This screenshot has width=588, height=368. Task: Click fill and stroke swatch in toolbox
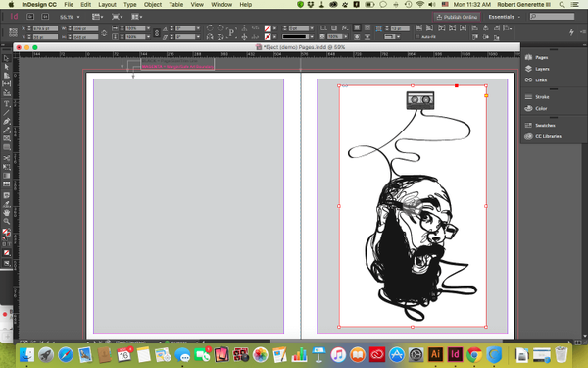click(7, 233)
